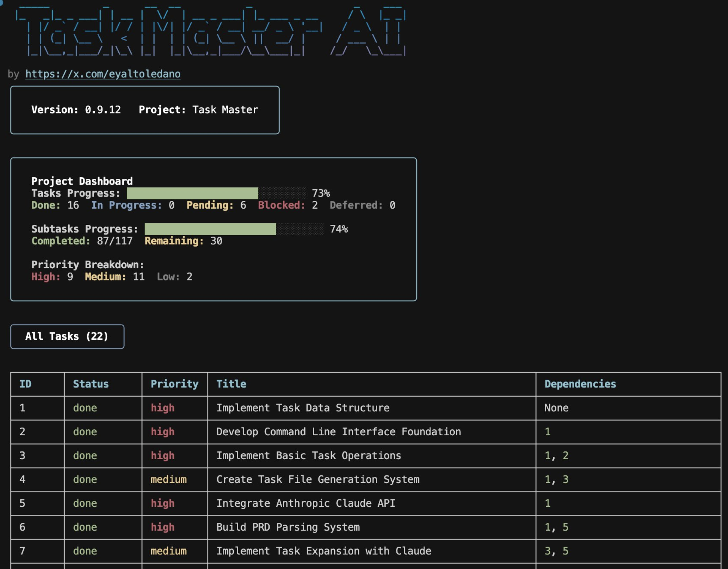Click the Version 0.9.12 text
The height and width of the screenshot is (569, 728).
point(76,110)
